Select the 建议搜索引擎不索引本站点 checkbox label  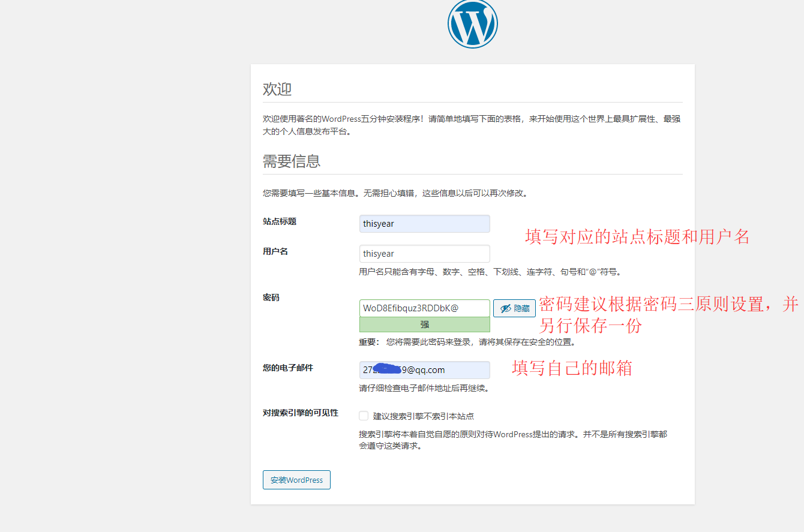[x=424, y=416]
